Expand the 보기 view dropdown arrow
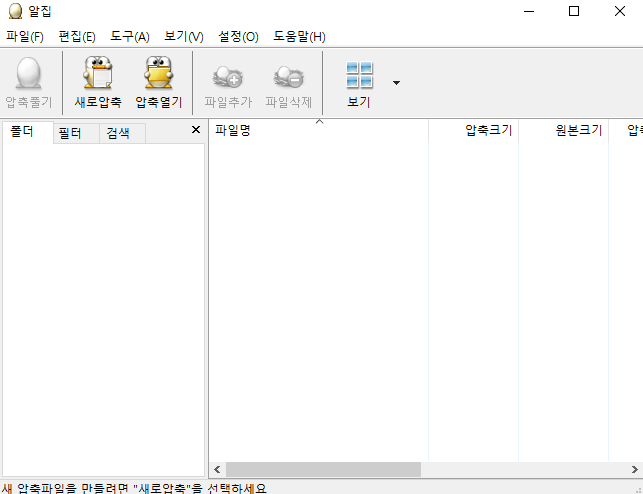The width and height of the screenshot is (643, 494). 396,83
